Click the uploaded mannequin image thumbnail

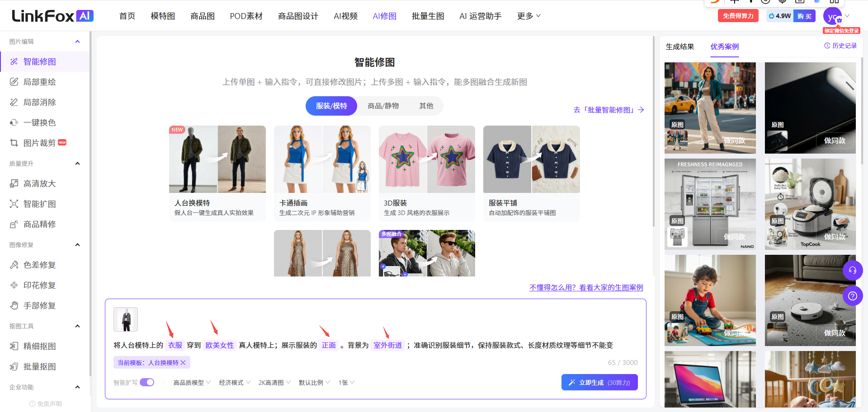126,319
